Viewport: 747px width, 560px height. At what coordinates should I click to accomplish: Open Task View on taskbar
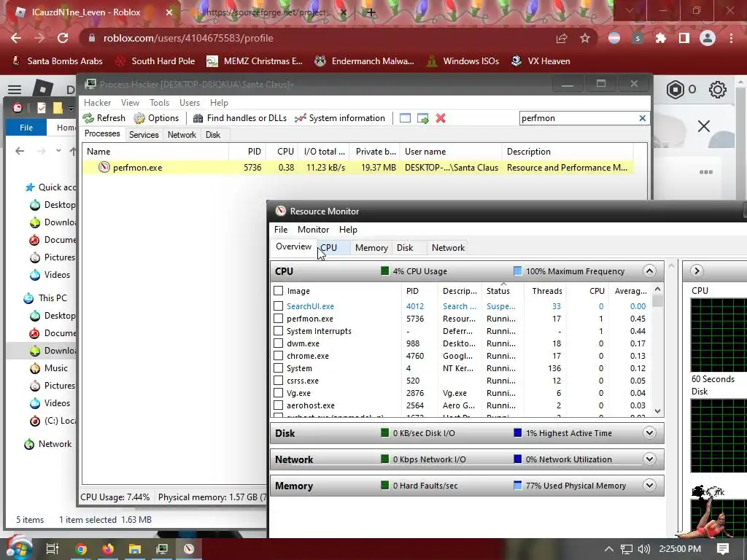52,549
